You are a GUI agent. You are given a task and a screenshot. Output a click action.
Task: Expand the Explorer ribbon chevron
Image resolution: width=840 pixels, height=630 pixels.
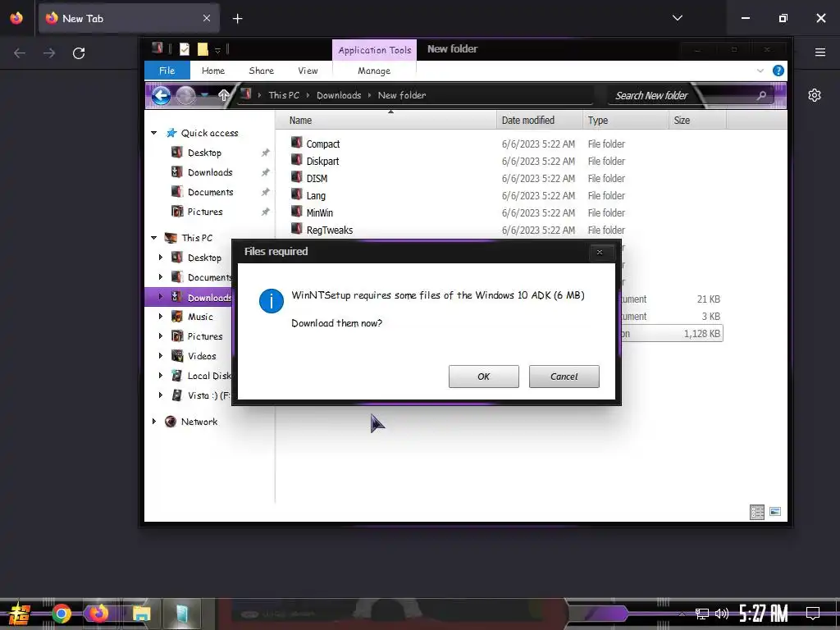pos(760,71)
